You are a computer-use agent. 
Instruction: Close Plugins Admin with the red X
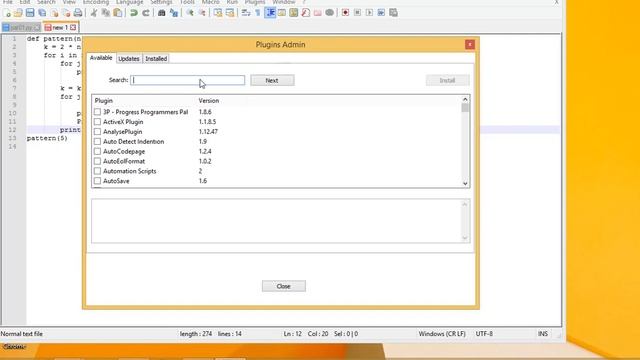[470, 44]
